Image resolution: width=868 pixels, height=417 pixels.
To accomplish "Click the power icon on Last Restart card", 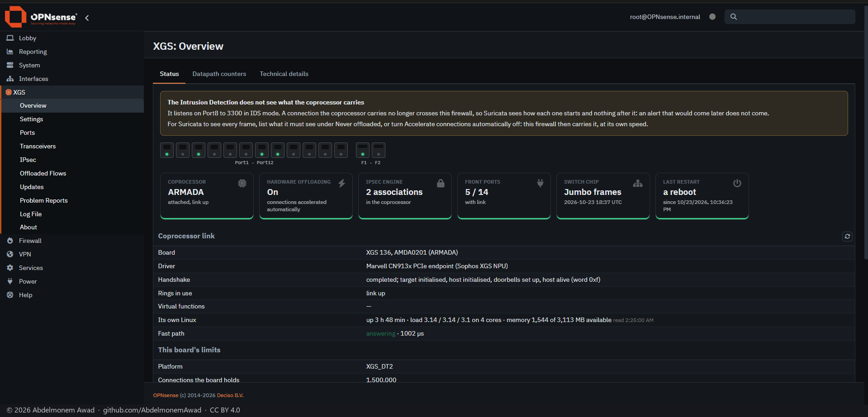I will (737, 183).
